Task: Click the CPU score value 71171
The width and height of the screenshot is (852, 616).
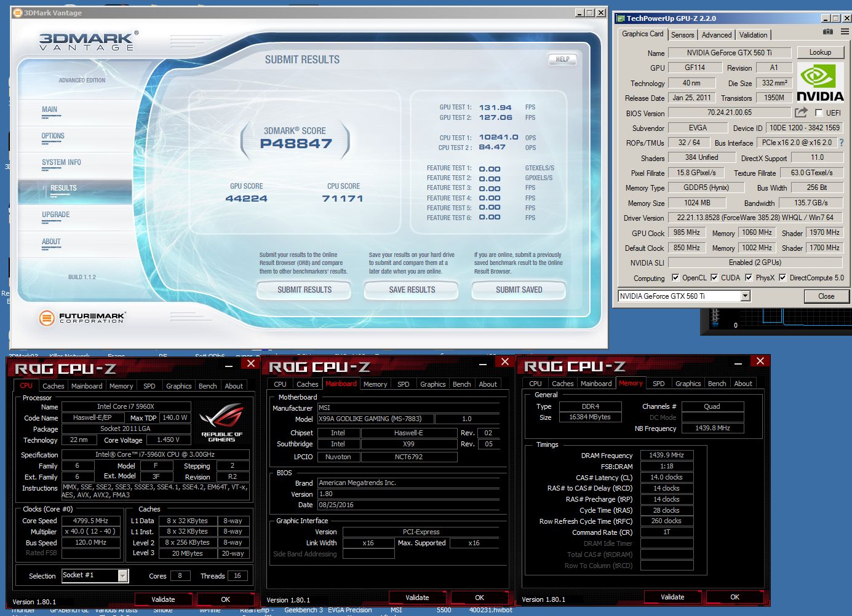Action: click(x=343, y=199)
